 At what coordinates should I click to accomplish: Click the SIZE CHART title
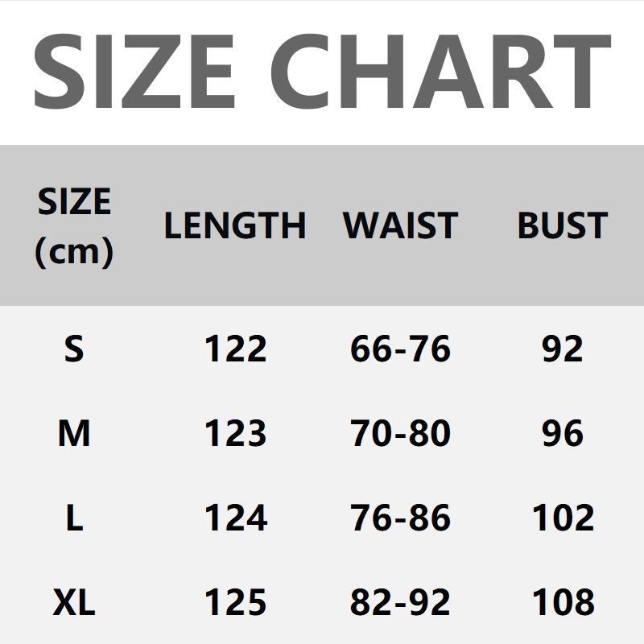pyautogui.click(x=322, y=72)
